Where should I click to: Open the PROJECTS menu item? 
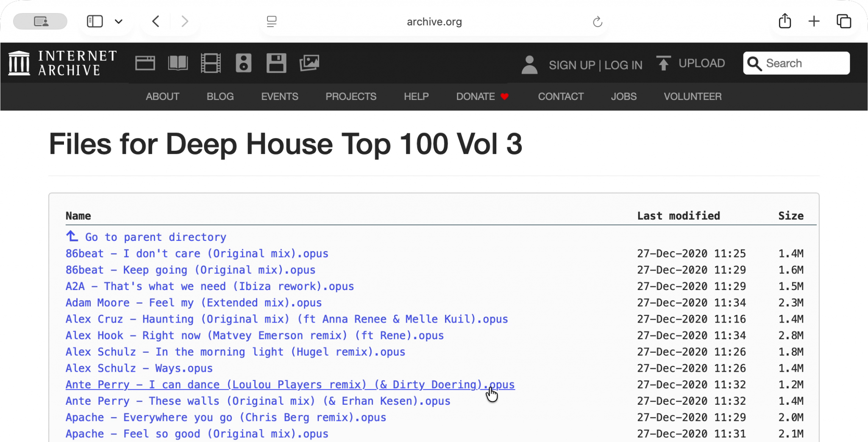click(351, 97)
